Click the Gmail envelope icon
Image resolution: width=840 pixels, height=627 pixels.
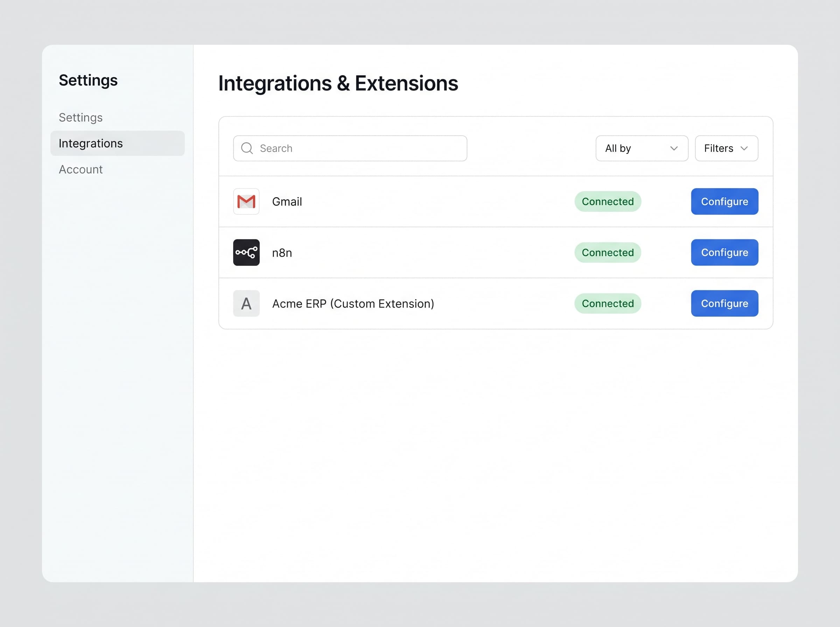[246, 202]
